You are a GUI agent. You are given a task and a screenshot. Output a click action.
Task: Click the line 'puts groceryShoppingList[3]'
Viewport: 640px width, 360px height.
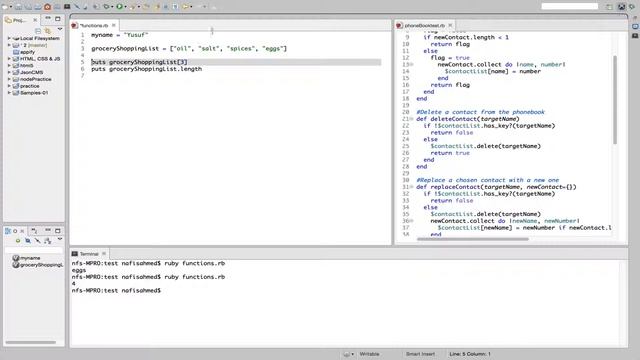[x=139, y=62]
